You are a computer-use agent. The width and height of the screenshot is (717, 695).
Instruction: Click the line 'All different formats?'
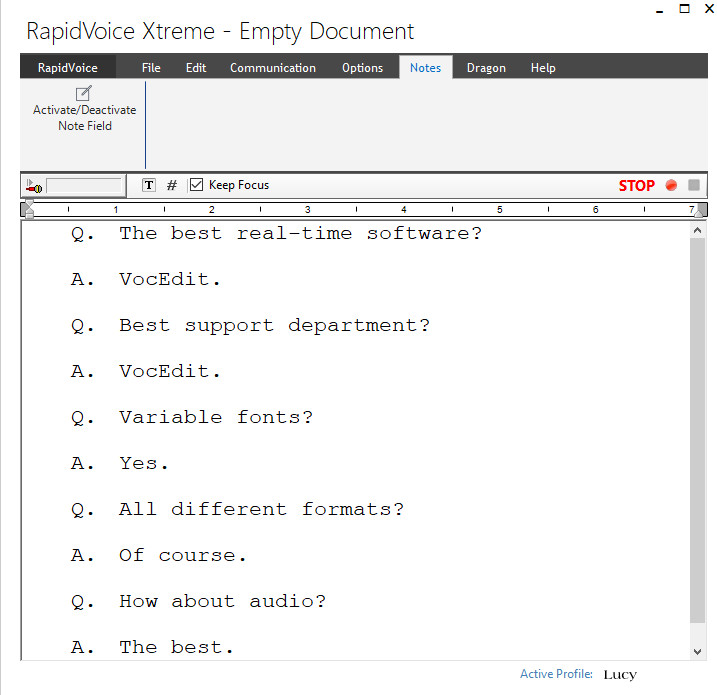(x=262, y=509)
